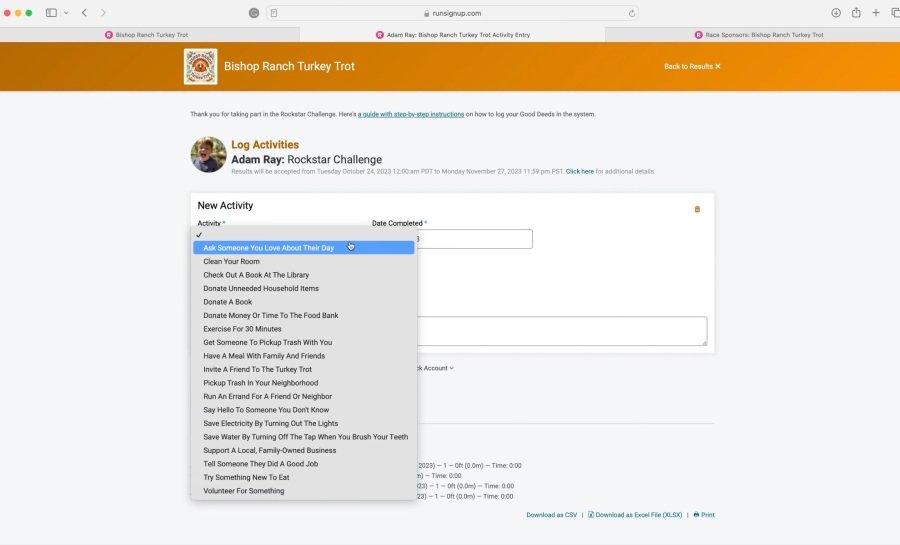Choose 'Exercise For 30 Minutes' option
Viewport: 900px width, 545px height.
tap(242, 329)
